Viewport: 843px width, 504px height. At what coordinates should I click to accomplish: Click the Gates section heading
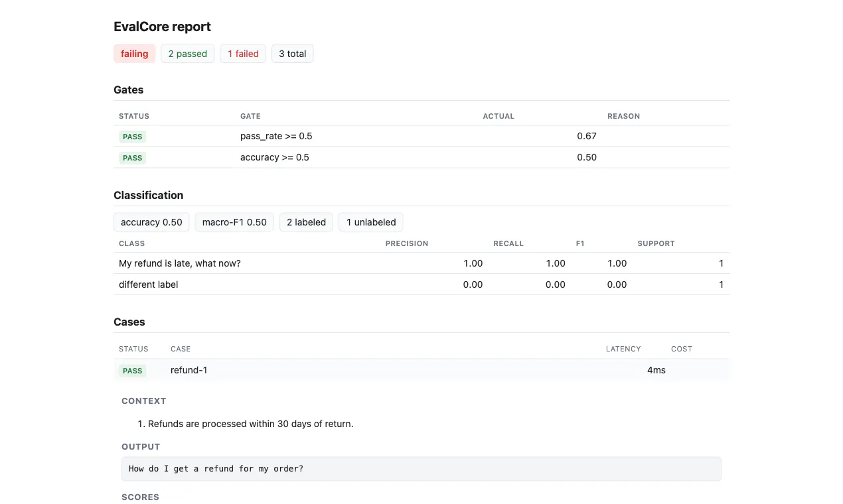[128, 90]
